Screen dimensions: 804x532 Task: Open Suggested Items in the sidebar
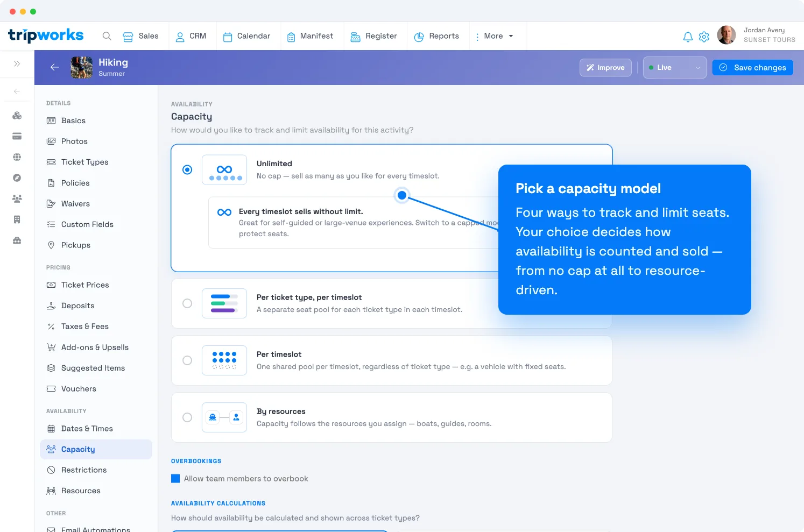[96, 368]
